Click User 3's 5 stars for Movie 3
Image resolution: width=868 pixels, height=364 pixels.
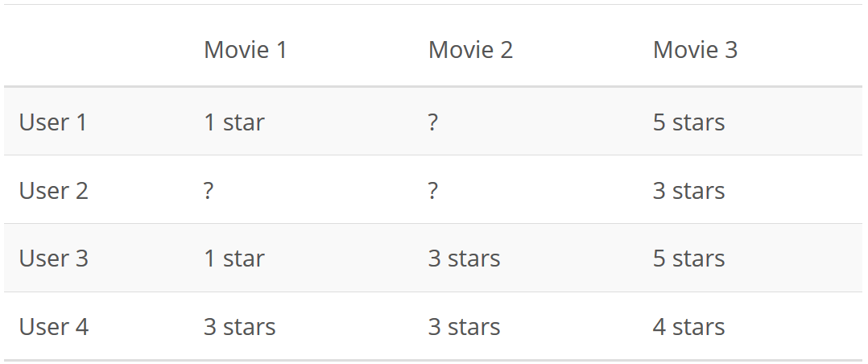point(688,259)
